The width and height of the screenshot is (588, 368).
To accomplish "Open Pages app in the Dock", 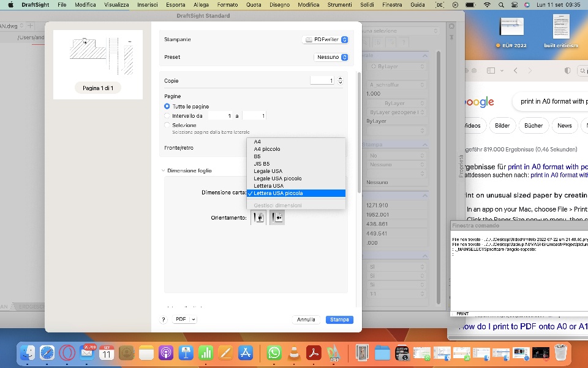I will pyautogui.click(x=226, y=353).
